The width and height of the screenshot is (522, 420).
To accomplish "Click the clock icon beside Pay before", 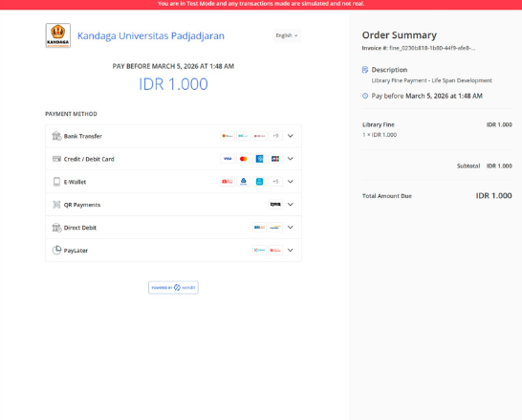I will click(365, 96).
